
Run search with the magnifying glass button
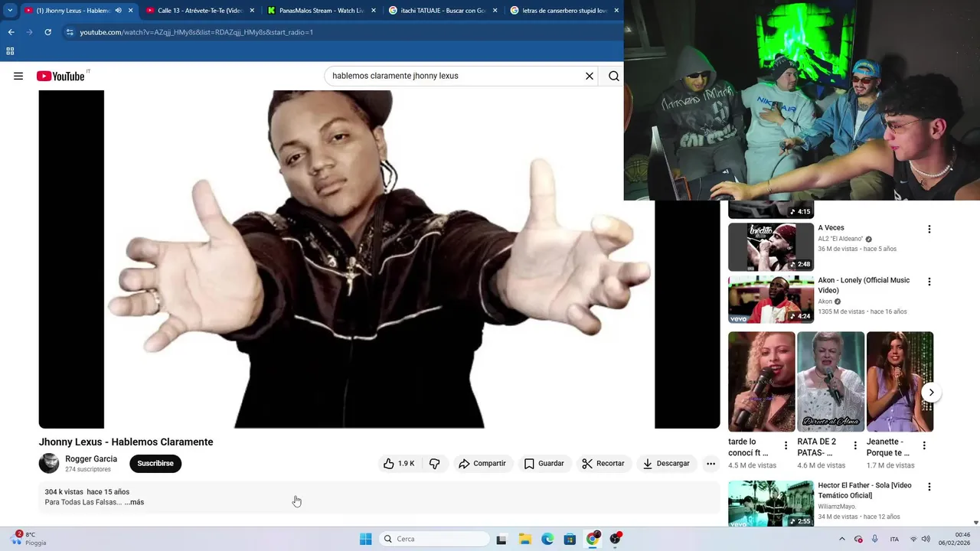pos(614,76)
